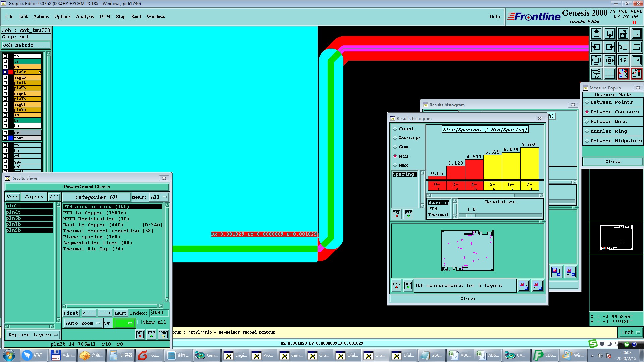Toggle the sig3b layer visibility box
The width and height of the screenshot is (644, 362).
coord(5,77)
